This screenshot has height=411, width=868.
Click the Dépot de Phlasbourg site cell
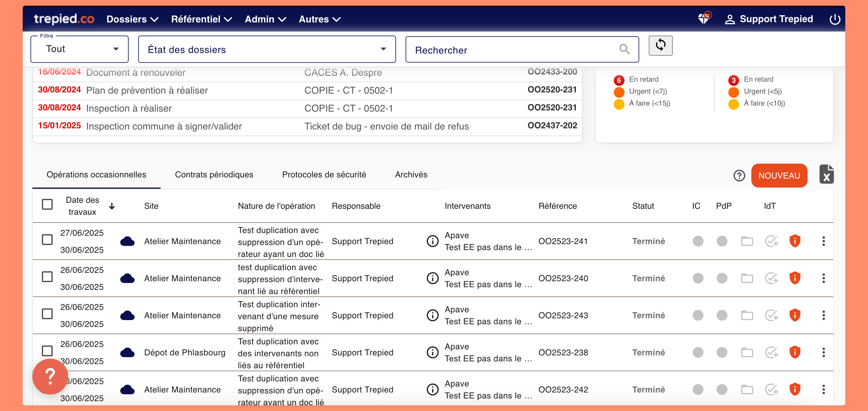[x=185, y=352]
